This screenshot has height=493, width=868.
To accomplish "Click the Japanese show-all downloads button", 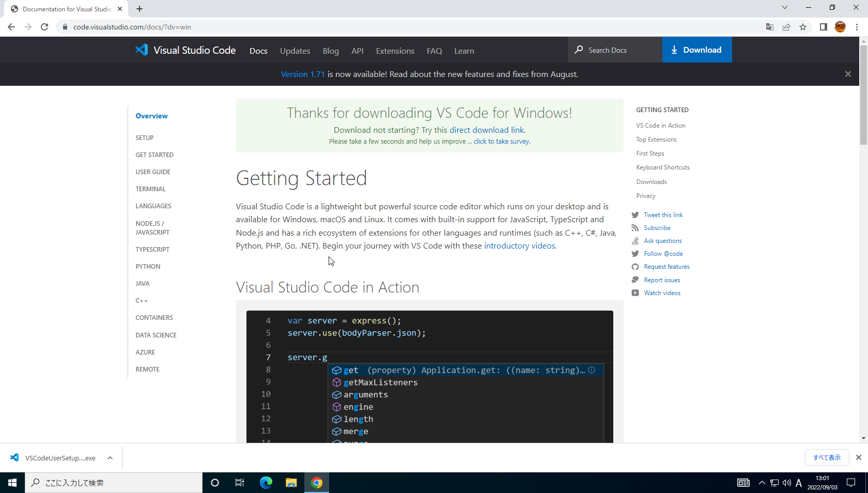I will (x=827, y=457).
